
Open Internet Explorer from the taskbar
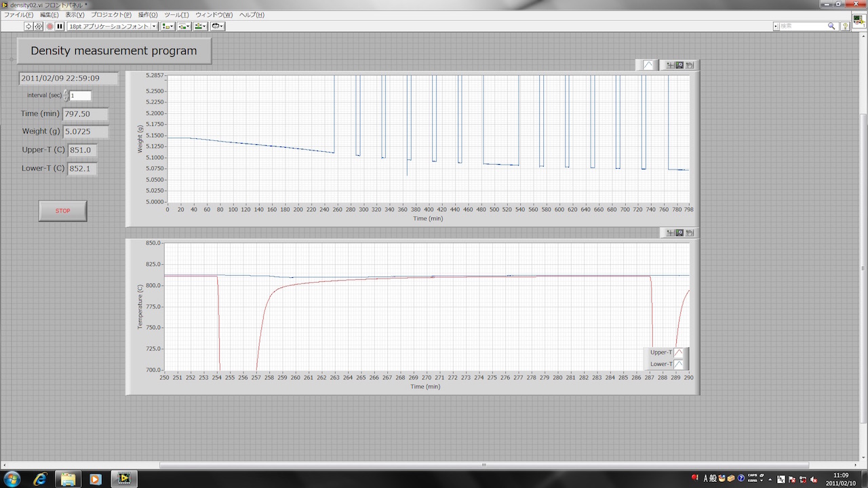coord(40,479)
